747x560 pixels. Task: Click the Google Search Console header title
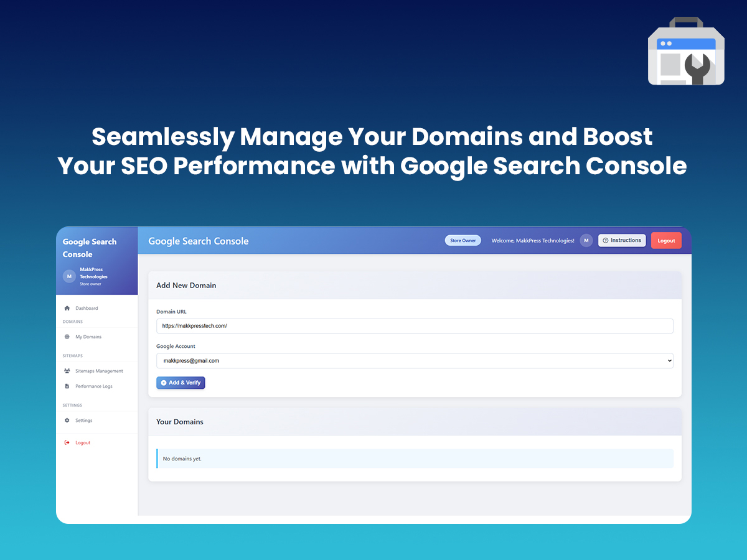[x=198, y=241]
